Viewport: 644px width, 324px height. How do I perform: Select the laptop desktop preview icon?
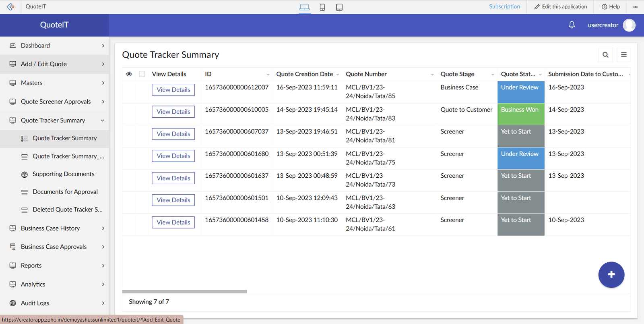pos(304,7)
